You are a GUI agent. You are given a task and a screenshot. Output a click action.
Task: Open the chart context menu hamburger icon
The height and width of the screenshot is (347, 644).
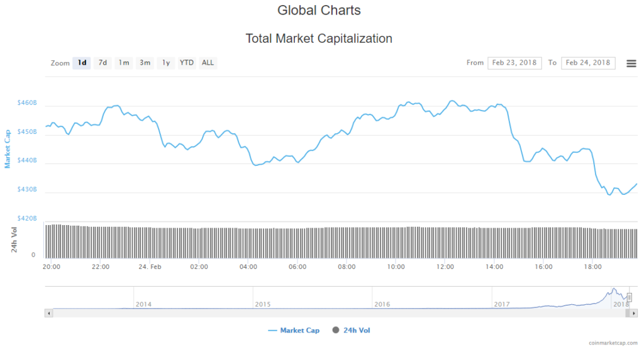[631, 63]
